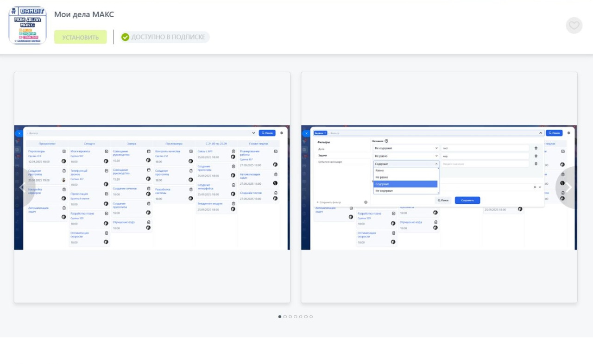Select the fourth carousel pagination dot

[296, 317]
